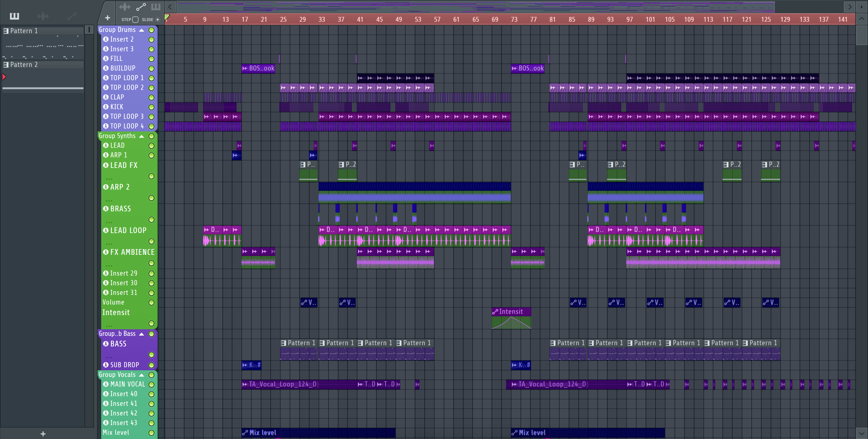Collapse the Group Drums track group

point(142,30)
